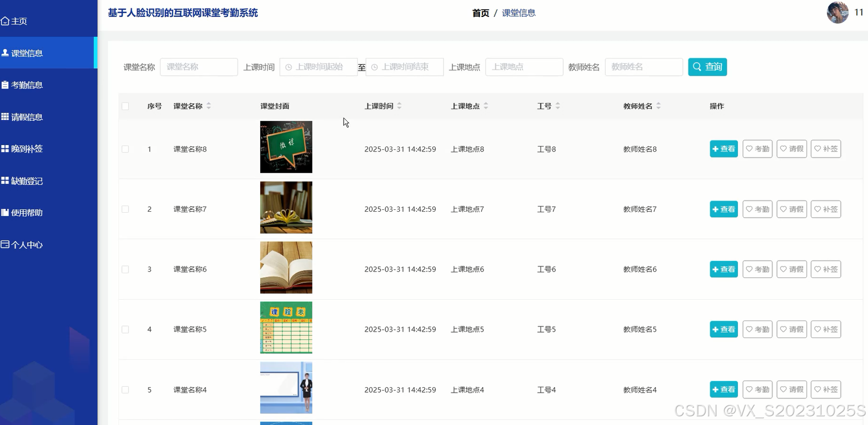Open the 上课时间起始 date picker field
The height and width of the screenshot is (425, 868).
point(318,67)
